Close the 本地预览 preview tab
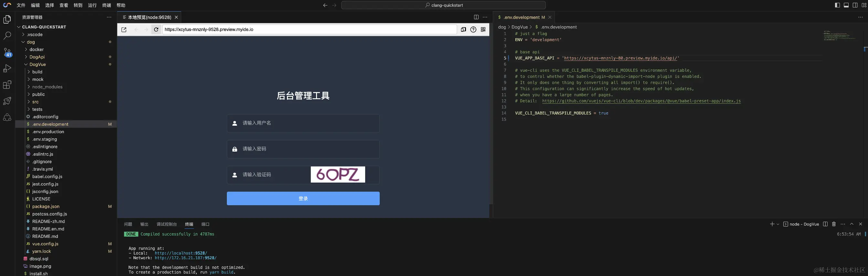Viewport: 868px width, 276px height. coord(176,17)
